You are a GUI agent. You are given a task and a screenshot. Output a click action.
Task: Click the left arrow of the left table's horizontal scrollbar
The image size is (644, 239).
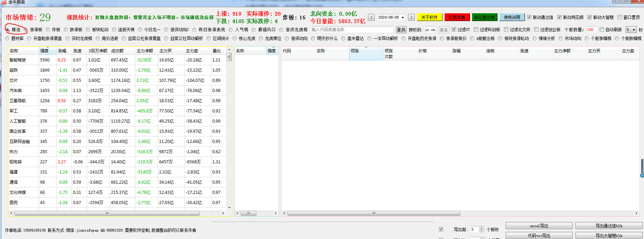click(x=11, y=214)
